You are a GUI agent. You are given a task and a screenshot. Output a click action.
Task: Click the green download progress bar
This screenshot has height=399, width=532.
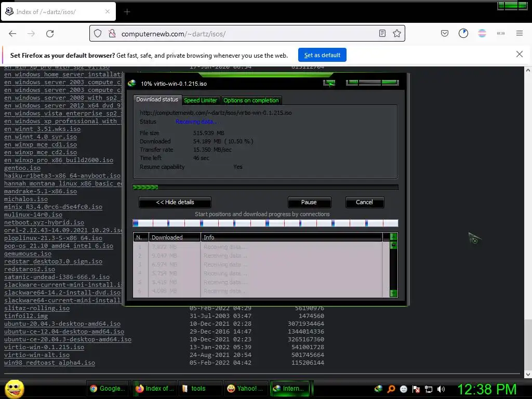pyautogui.click(x=265, y=187)
